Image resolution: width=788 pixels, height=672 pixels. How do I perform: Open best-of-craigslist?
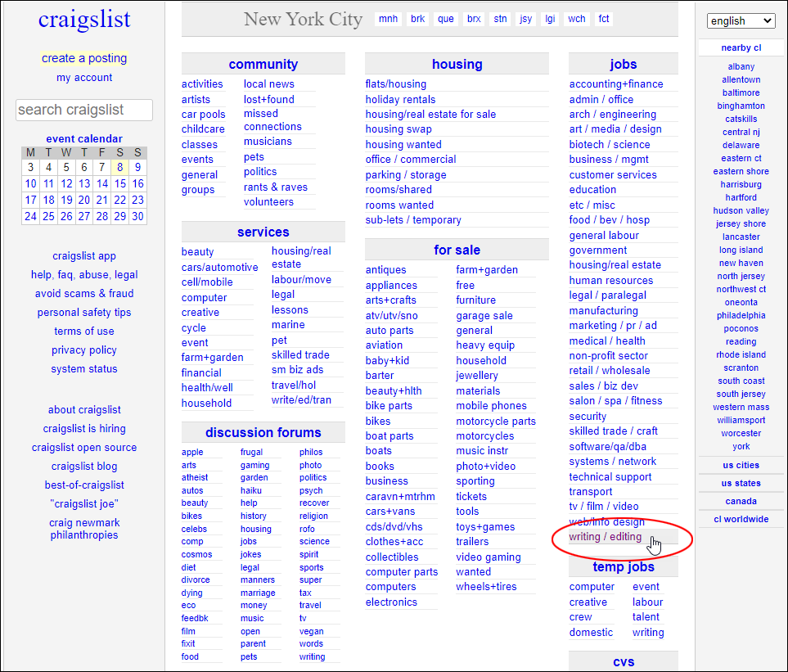point(84,485)
